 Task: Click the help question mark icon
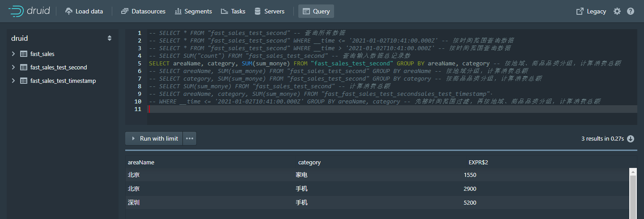[x=631, y=11]
